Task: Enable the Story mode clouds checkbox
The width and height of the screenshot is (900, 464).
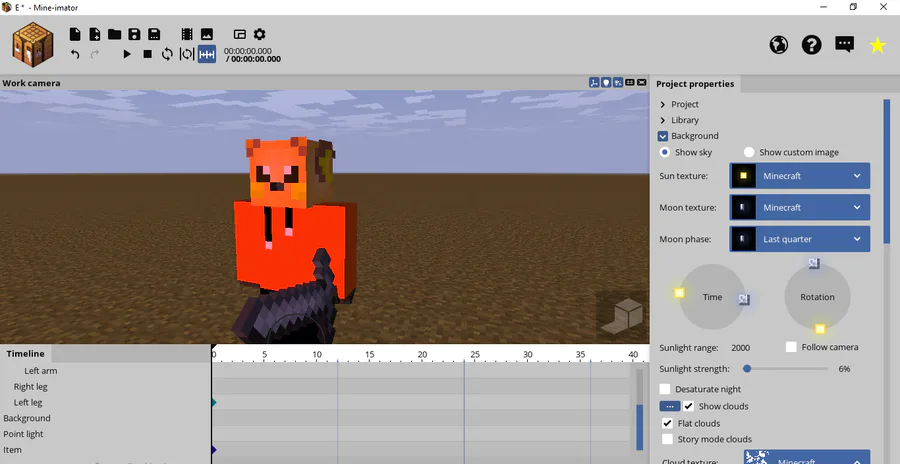Action: tap(667, 439)
